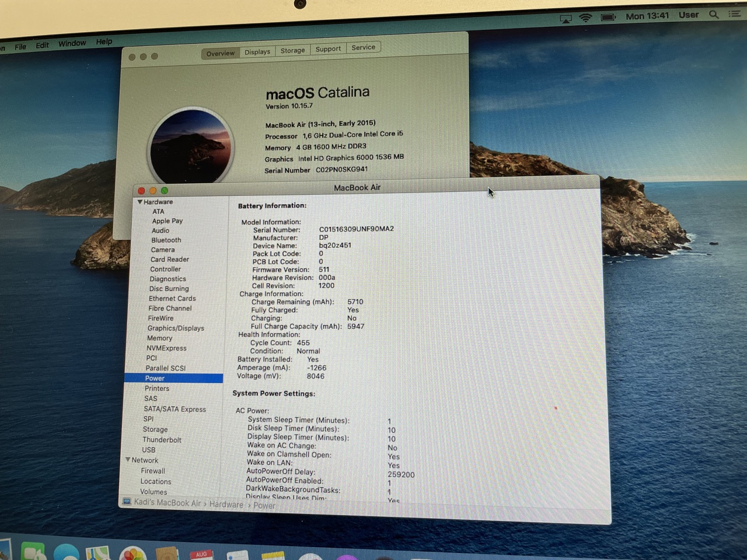Open Calendar icon in the Dock
Viewport: 747px width, 560px height.
[201, 554]
